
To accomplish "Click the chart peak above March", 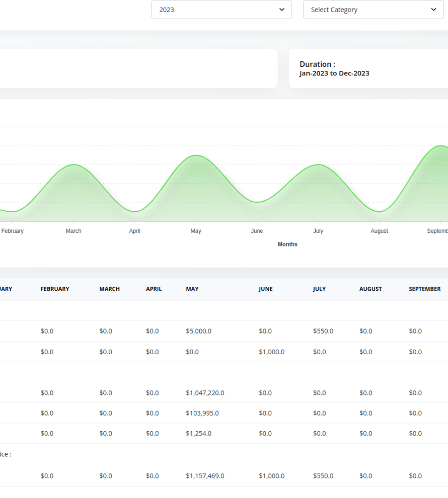I will coord(73,165).
